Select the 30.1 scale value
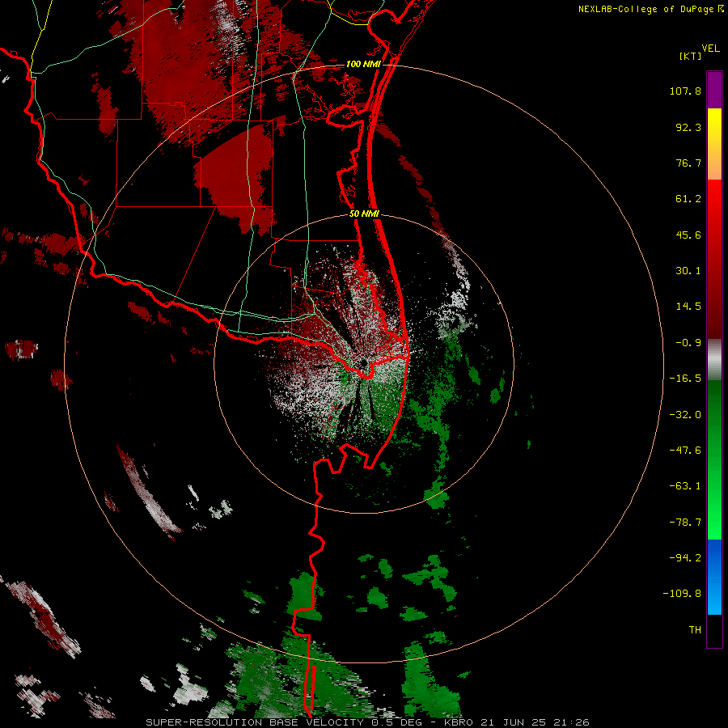Screen dimensions: 728x728 point(688,271)
